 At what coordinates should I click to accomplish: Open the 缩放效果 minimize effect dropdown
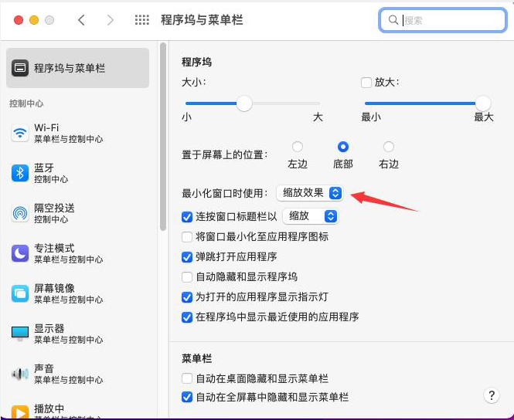coord(310,193)
